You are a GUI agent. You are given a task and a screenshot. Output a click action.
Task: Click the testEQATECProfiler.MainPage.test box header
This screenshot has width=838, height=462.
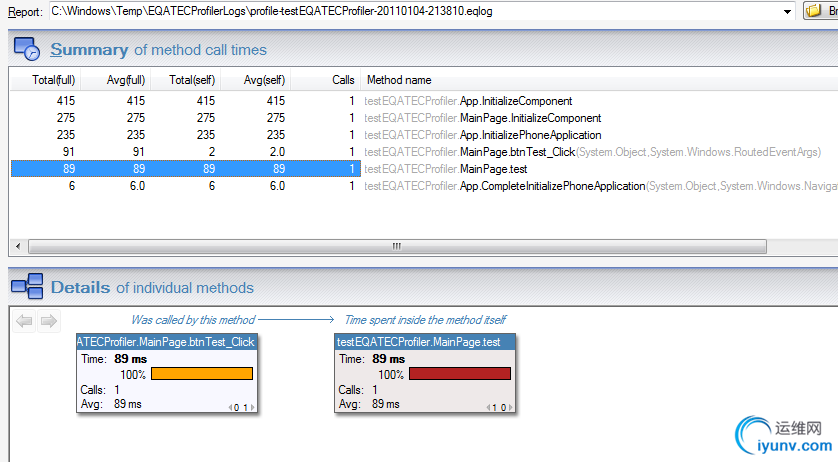pos(425,342)
